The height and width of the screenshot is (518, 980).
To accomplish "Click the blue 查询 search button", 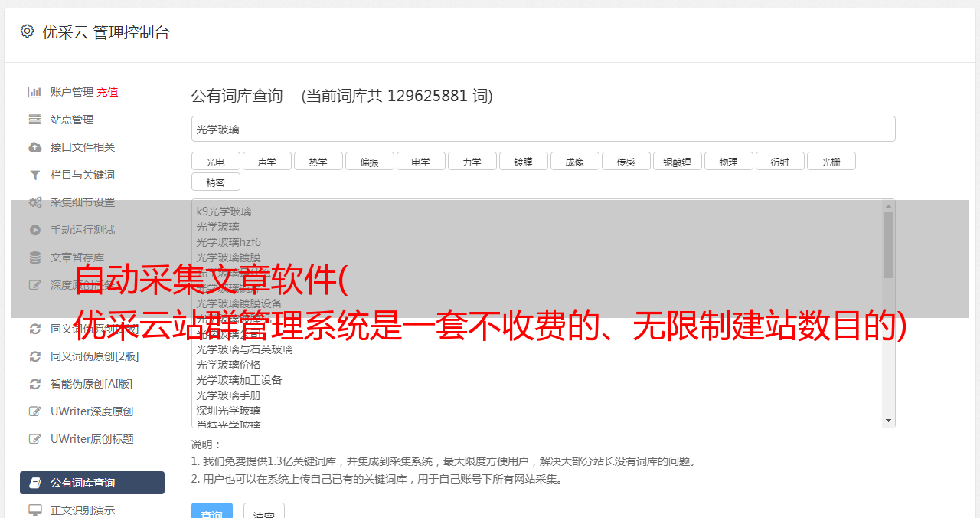I will (x=211, y=511).
